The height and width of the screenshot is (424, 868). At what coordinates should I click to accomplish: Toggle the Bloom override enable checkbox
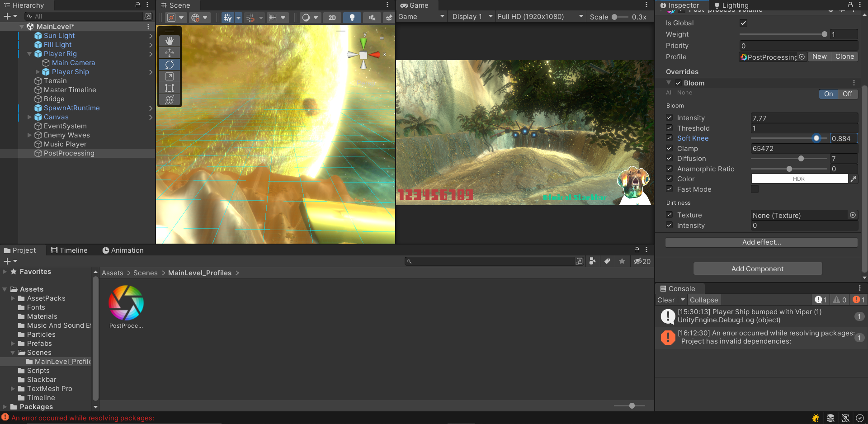[678, 83]
